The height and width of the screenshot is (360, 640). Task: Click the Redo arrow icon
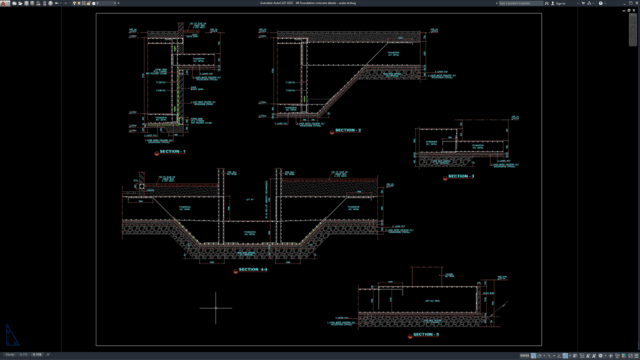65,3
